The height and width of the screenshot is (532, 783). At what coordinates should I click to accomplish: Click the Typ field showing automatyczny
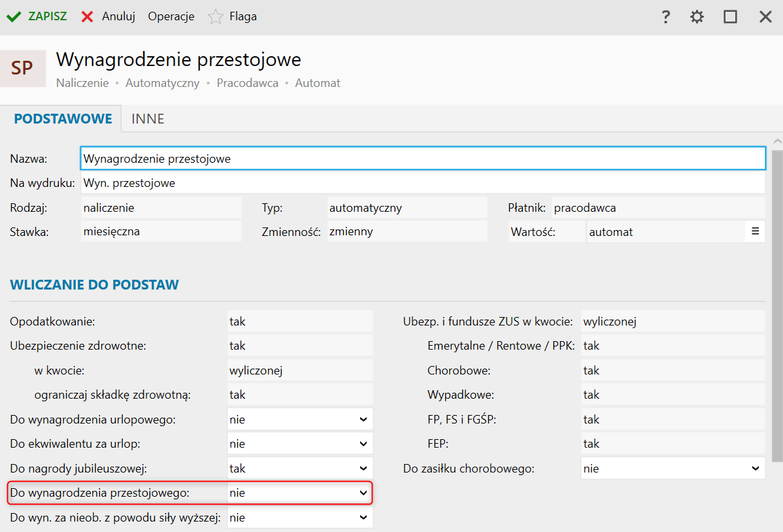point(407,207)
